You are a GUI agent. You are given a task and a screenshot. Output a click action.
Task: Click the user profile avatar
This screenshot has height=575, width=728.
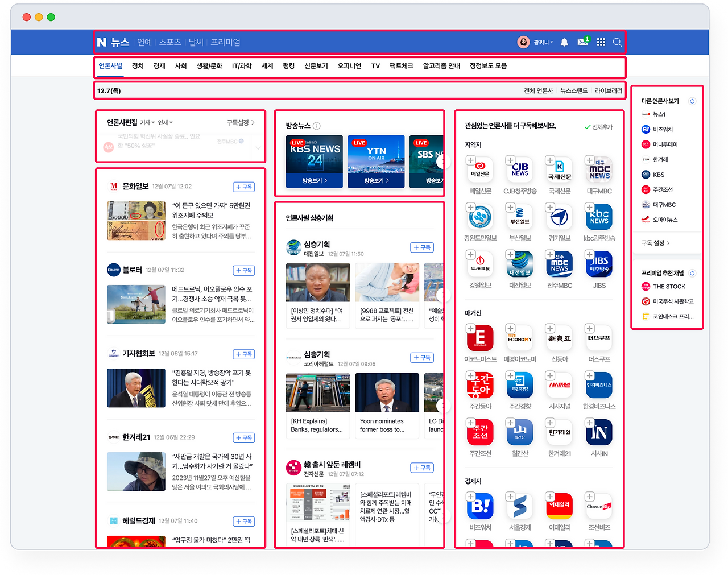(x=523, y=42)
